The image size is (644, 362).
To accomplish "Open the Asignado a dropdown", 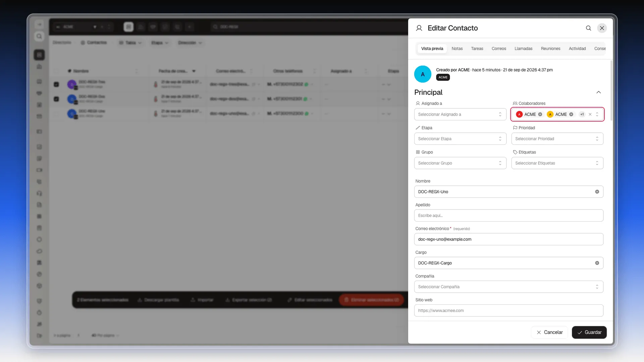I will tap(460, 114).
